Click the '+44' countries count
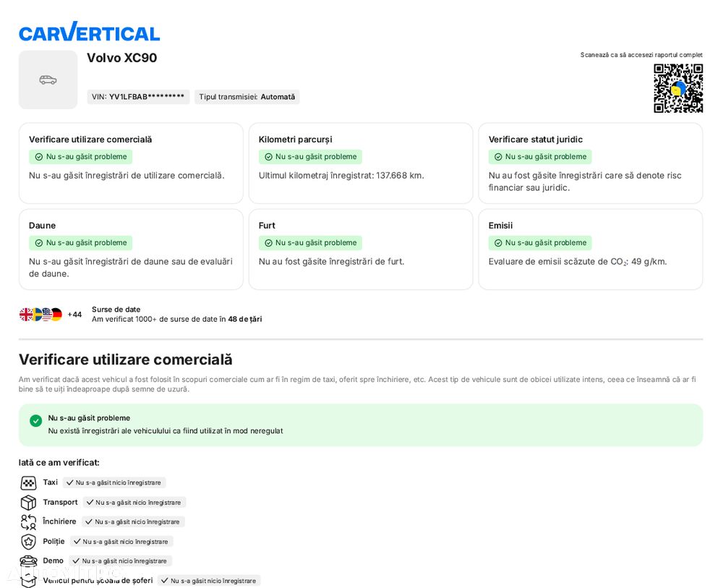 coord(74,315)
